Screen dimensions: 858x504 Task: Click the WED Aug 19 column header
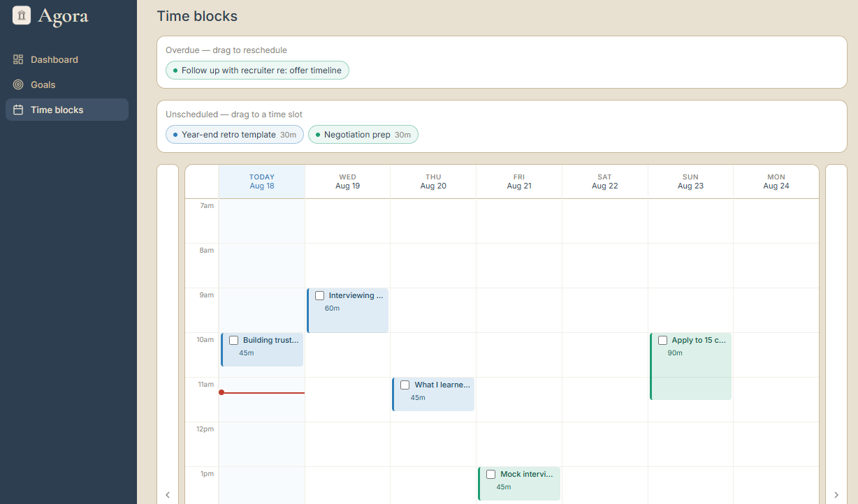coord(348,181)
